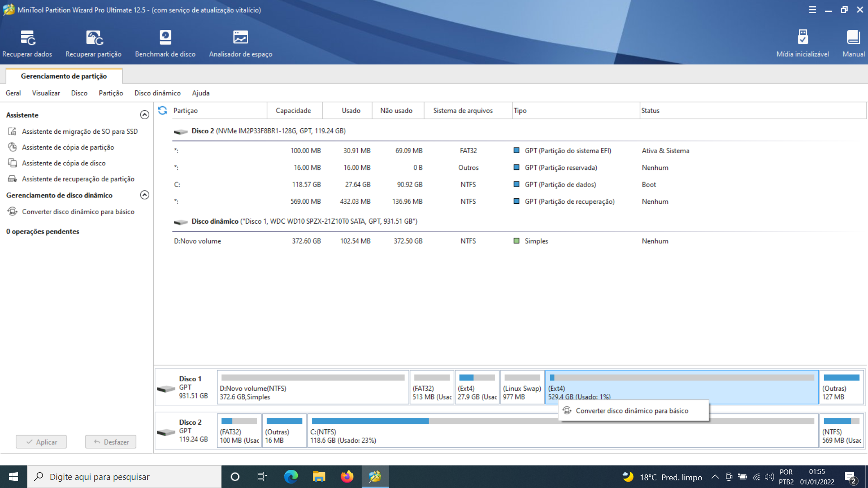Sort by Sistema de arquivos column

[x=468, y=111]
